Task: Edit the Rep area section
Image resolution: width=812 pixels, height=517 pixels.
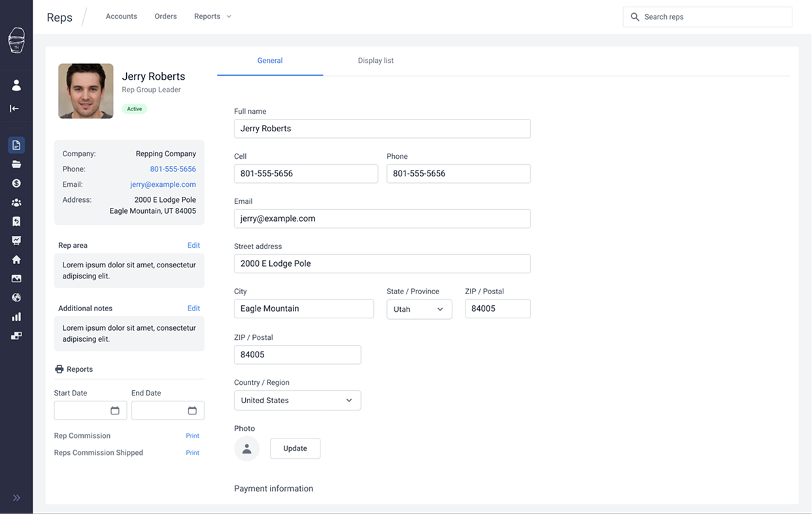Action: (194, 246)
